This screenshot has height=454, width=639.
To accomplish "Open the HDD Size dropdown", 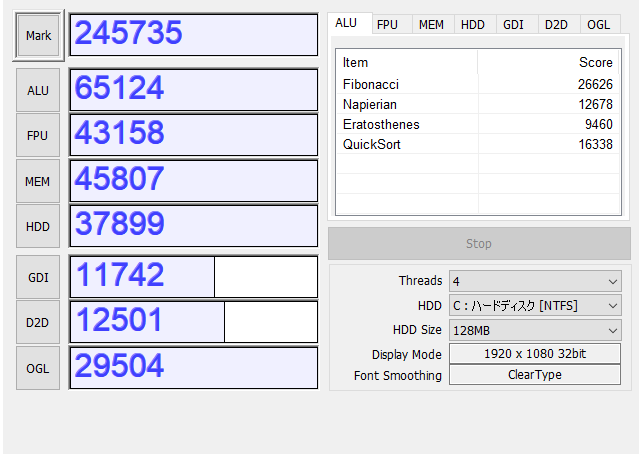I will [535, 330].
